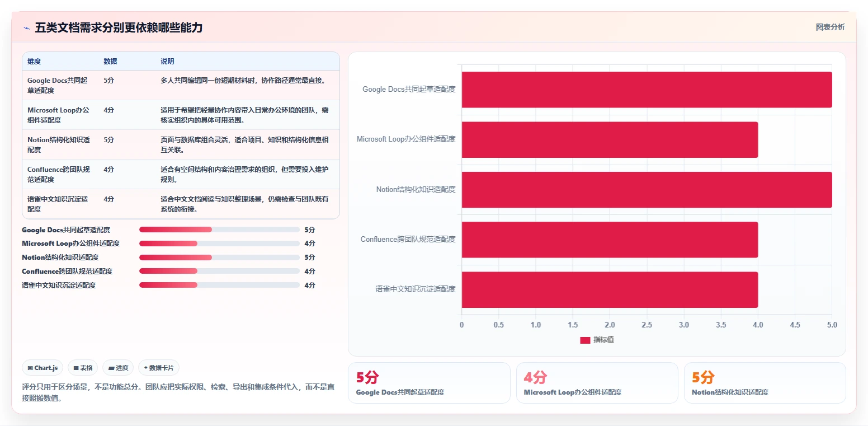Click the chart axis label Google Docs共同起草适配度
The width and height of the screenshot is (868, 426).
409,89
